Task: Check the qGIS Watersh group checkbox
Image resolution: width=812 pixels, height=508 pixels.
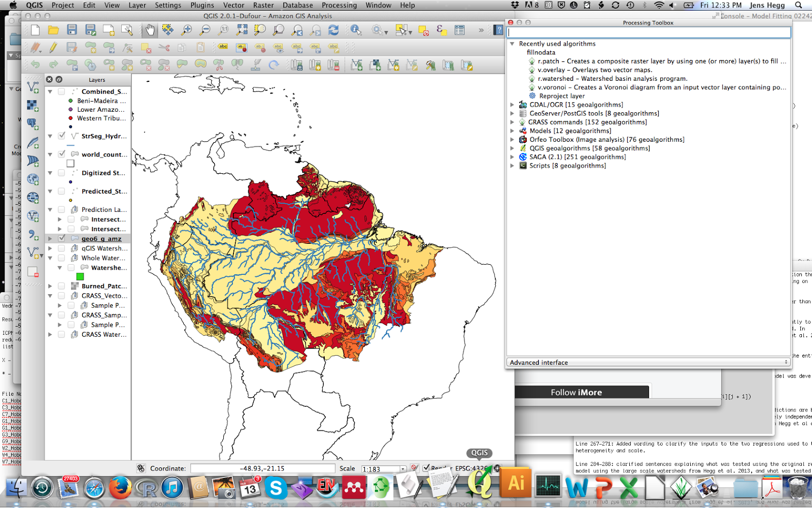Action: click(61, 248)
